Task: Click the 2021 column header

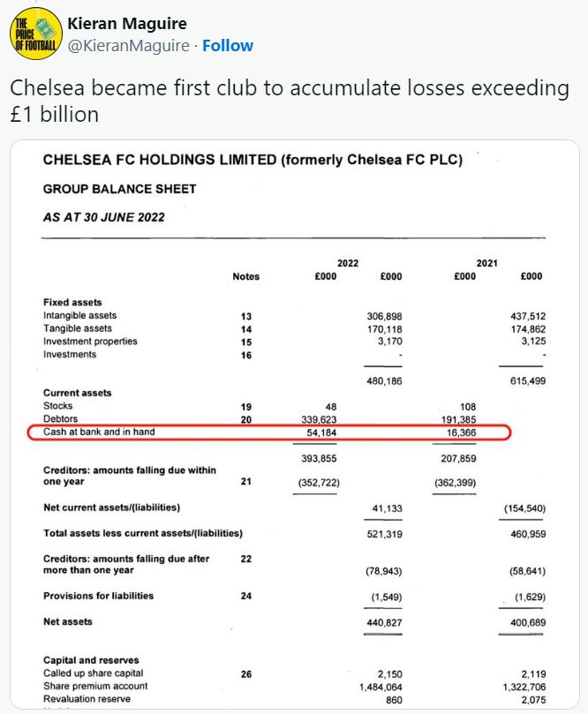Action: (487, 263)
